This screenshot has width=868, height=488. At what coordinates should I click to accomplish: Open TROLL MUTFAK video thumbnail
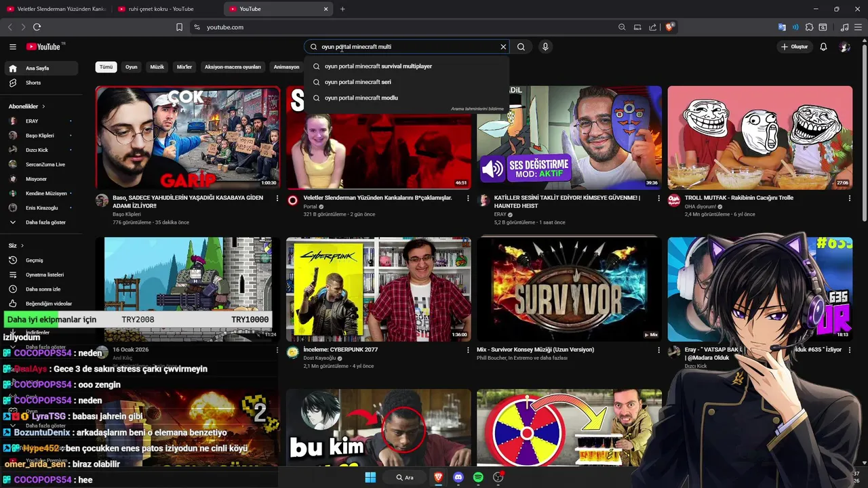760,138
